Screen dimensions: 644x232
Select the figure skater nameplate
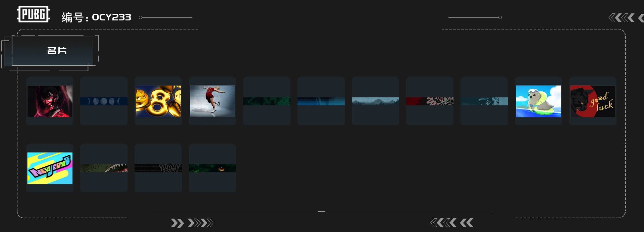click(212, 101)
